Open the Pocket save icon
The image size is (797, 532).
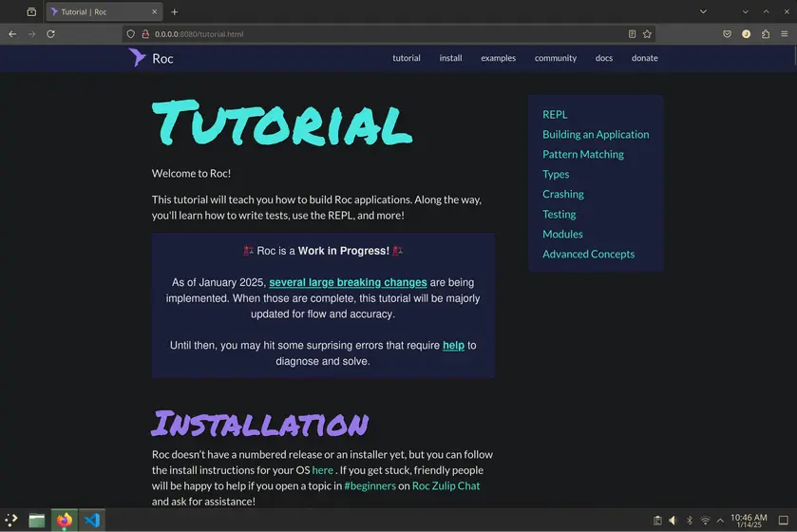(727, 34)
